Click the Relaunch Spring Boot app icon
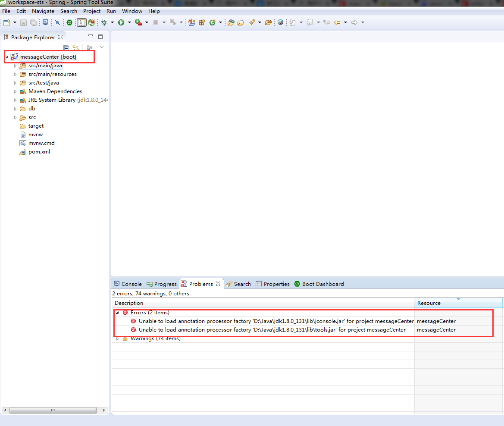Screen dimensions: 504x426 [x=91, y=22]
